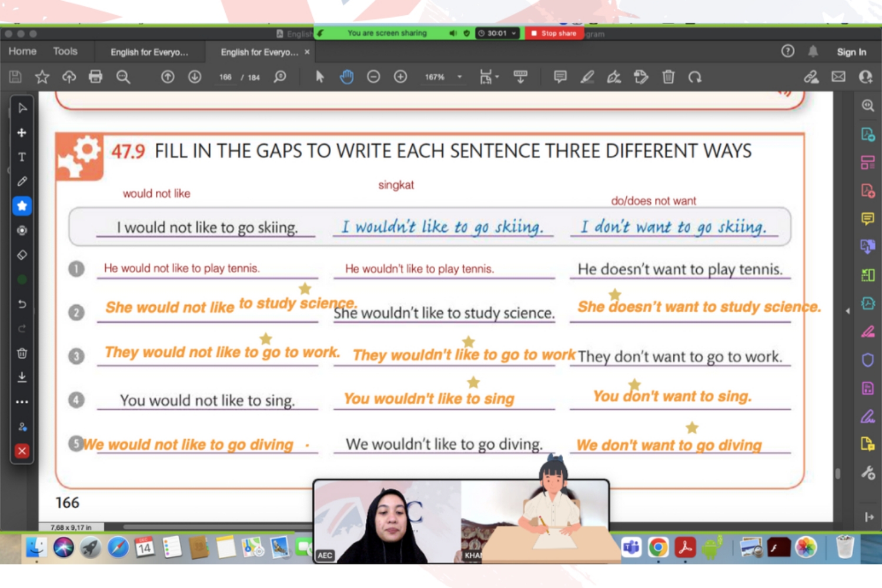Click the shield Protect tool in right pane
Viewport: 882px width, 588px height.
868,360
